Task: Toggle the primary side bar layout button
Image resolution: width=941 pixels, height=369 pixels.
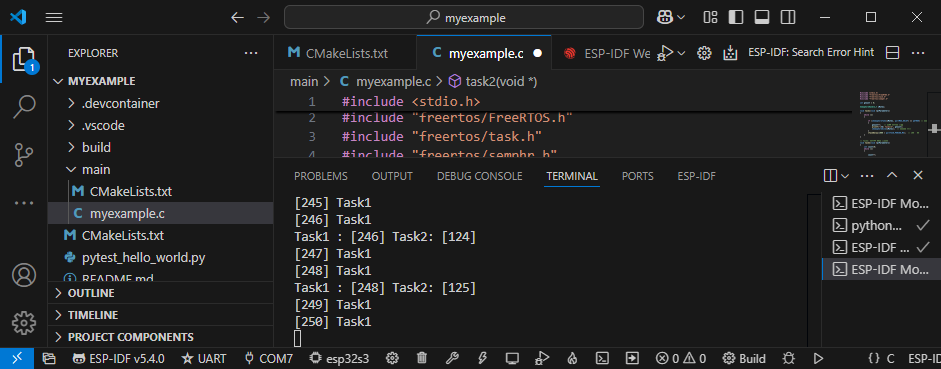Action: coord(736,17)
